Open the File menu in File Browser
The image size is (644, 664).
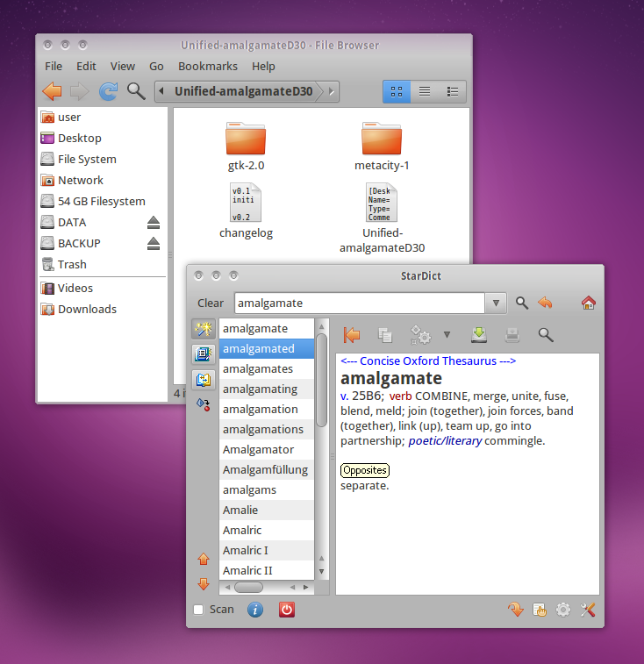(54, 67)
